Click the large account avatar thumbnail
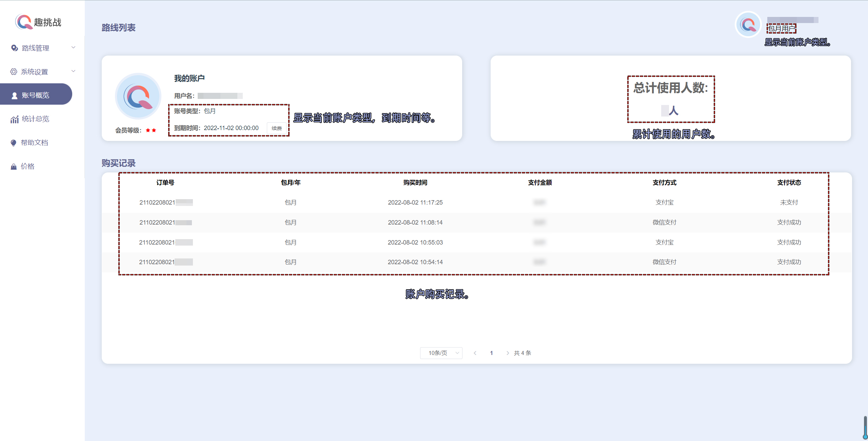The image size is (868, 441). pos(138,96)
